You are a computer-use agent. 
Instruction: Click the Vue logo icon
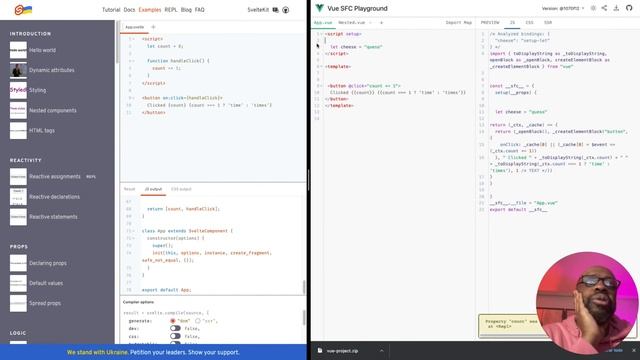point(320,8)
